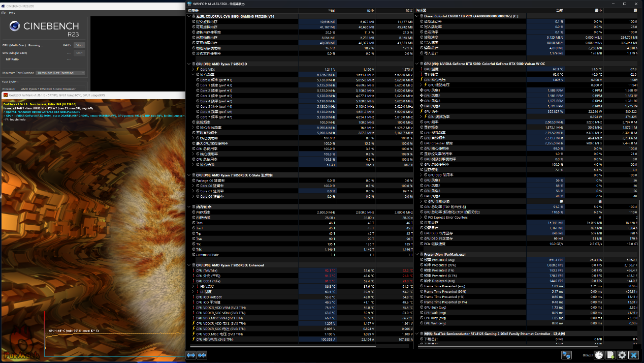Click the first column header in the left sensor panel
Image resolution: width=644 pixels, height=363 pixels.
243,10
